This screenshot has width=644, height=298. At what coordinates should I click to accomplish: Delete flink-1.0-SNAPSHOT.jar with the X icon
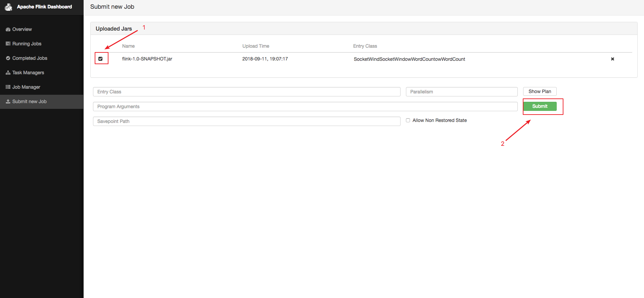point(612,59)
